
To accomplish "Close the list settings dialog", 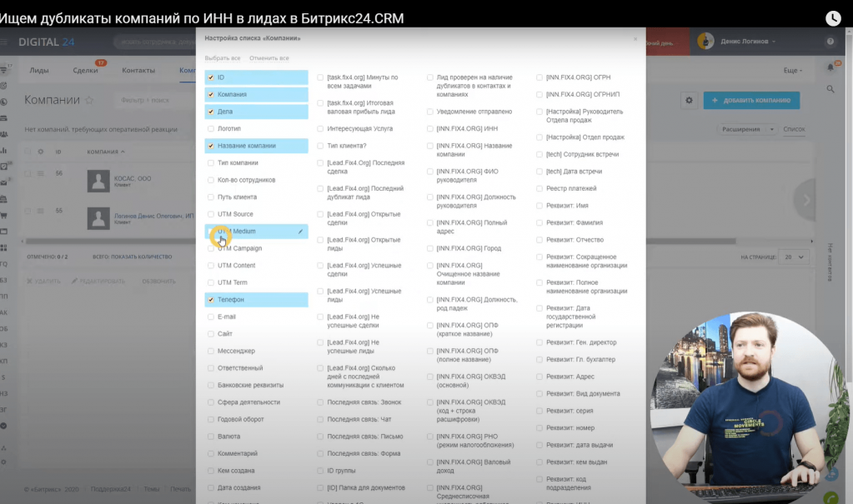I will coord(635,39).
